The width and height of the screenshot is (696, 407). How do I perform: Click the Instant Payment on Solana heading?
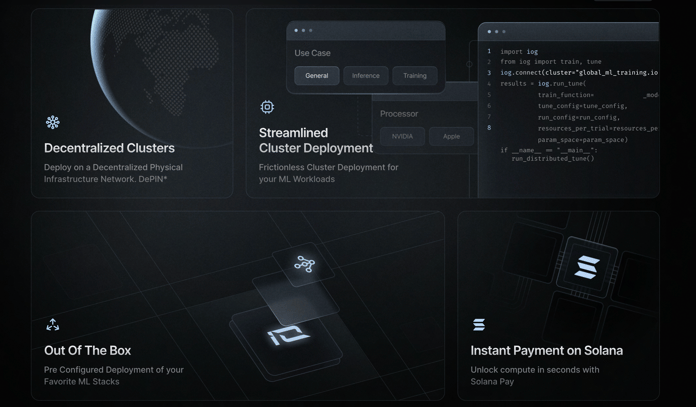pos(546,351)
